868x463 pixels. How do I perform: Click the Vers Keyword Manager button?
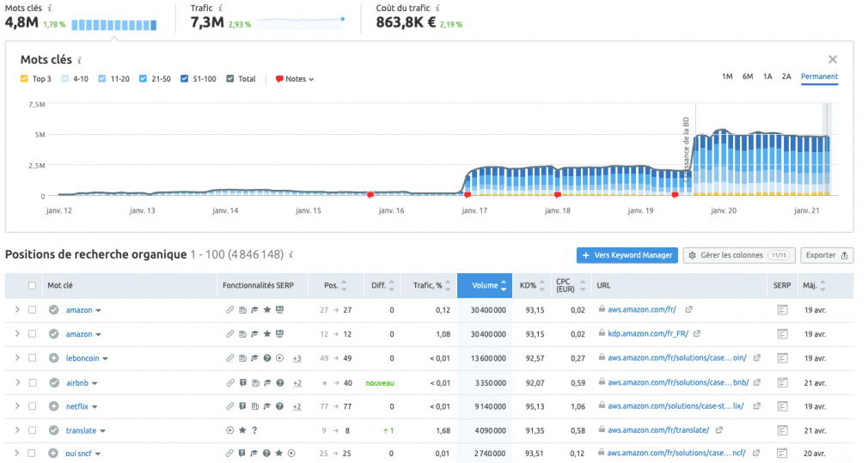[627, 255]
